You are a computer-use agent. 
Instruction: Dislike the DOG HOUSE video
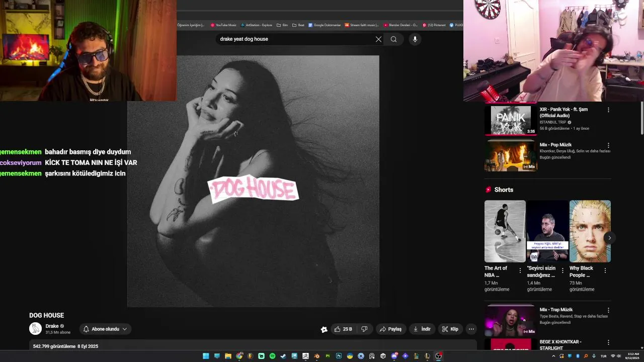tap(364, 329)
